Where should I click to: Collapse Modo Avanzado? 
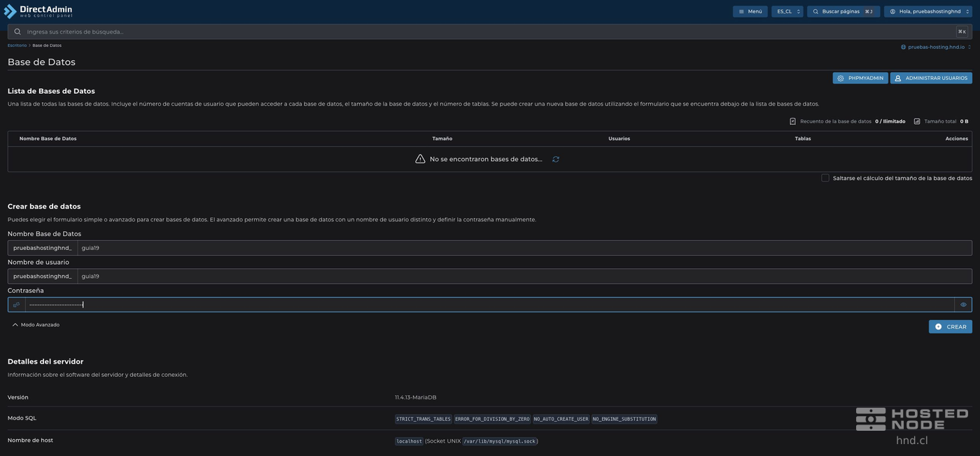coord(36,325)
